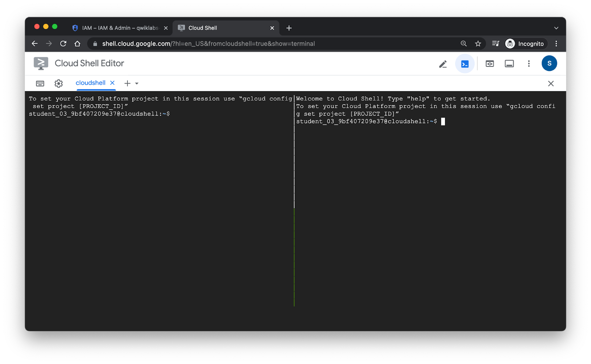The image size is (591, 364).
Task: Open the Web Preview icon
Action: (x=489, y=64)
